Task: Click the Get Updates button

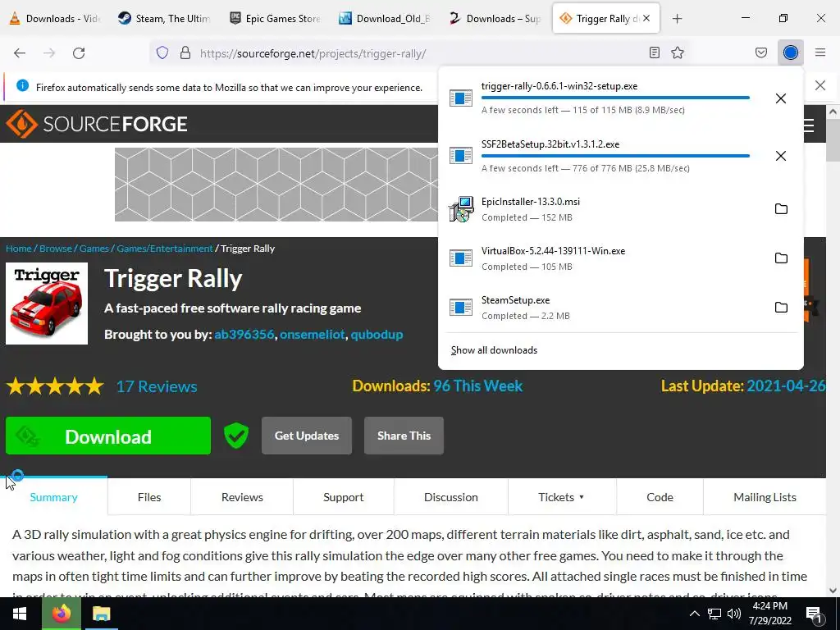Action: click(307, 436)
